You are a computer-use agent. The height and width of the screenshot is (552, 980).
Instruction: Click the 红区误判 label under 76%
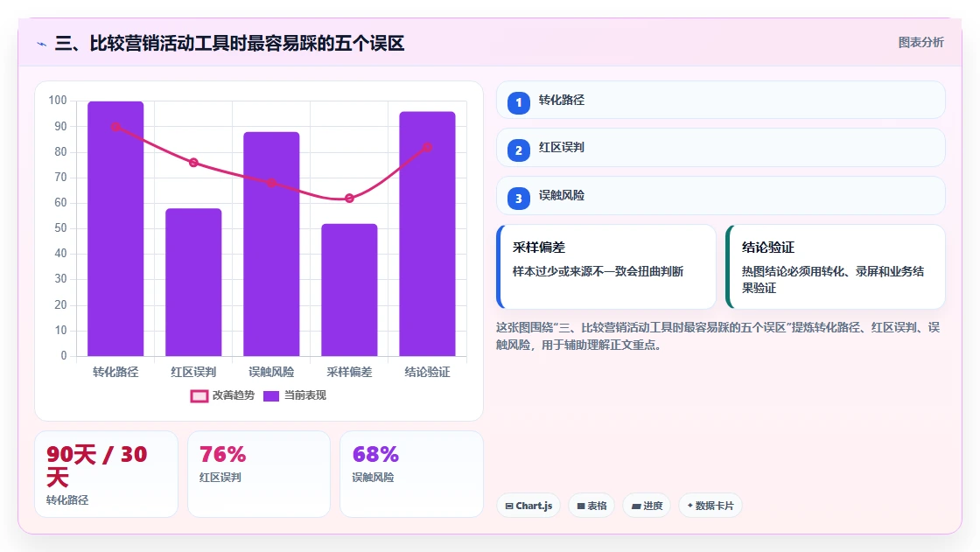click(x=220, y=478)
